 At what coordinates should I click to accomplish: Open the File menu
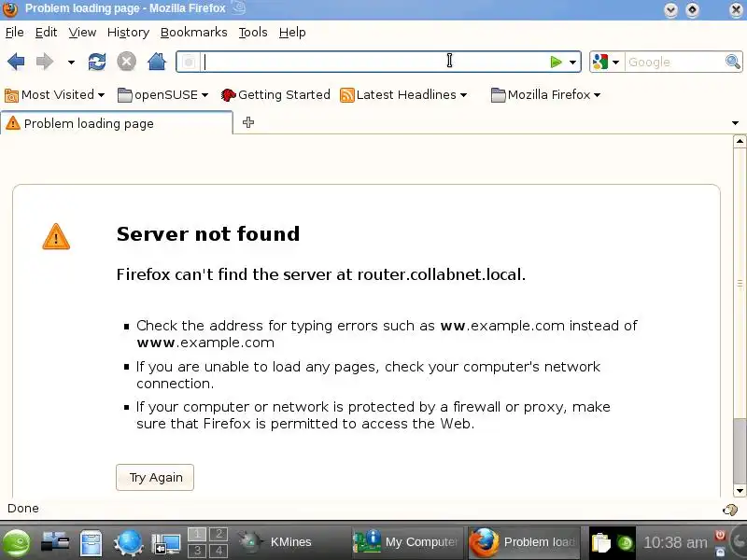[14, 33]
